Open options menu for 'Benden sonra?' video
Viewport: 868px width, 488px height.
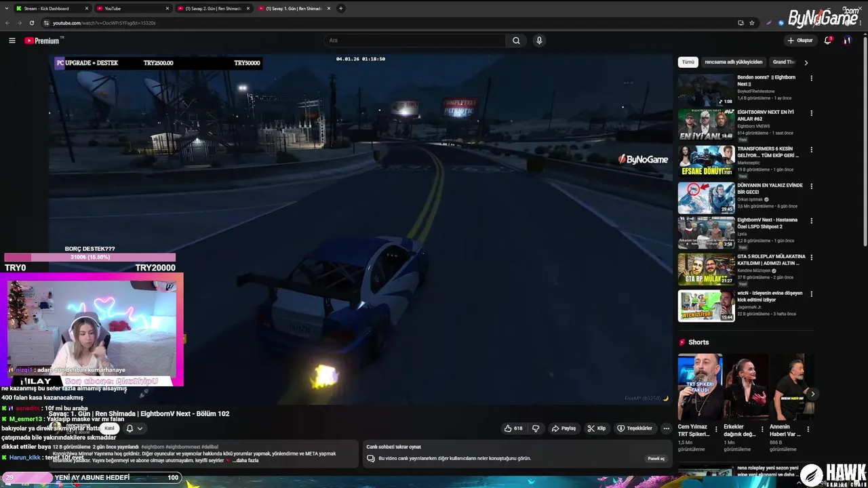click(x=811, y=77)
